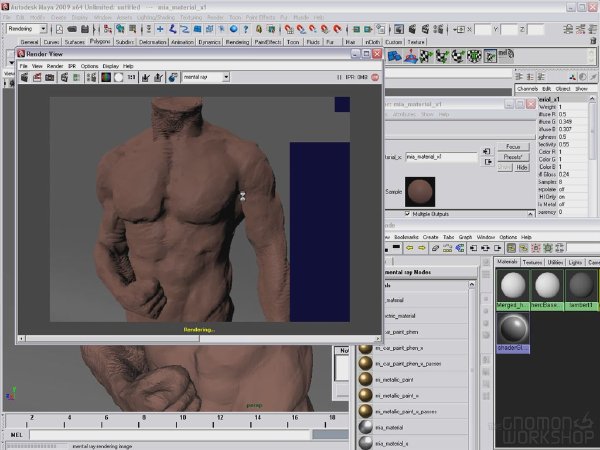The image size is (600, 450).
Task: Select the Merged_h material swatch
Action: (513, 289)
